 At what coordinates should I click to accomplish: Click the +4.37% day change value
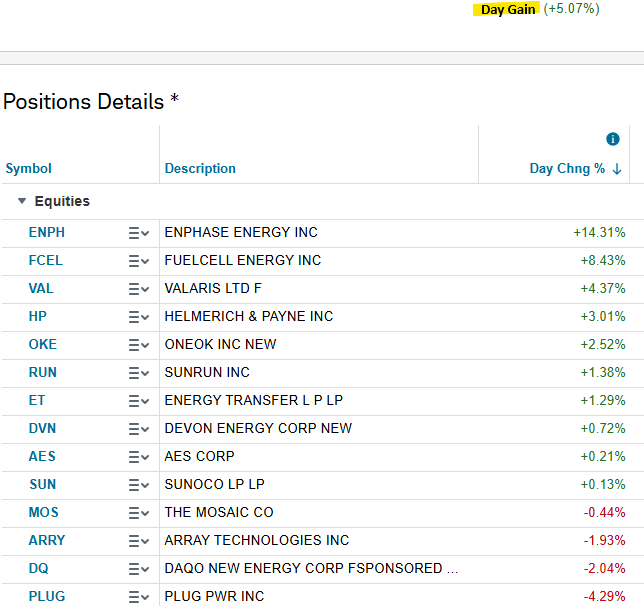pos(603,288)
